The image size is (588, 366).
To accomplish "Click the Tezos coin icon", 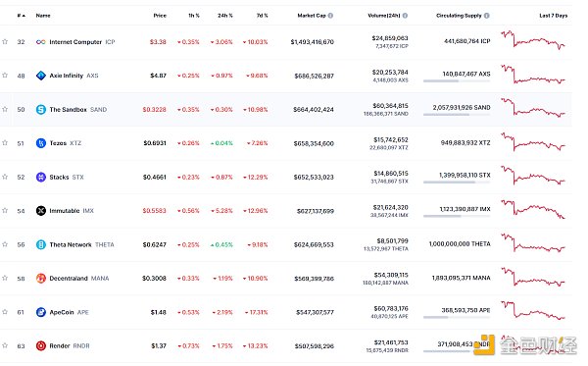I will (40, 143).
